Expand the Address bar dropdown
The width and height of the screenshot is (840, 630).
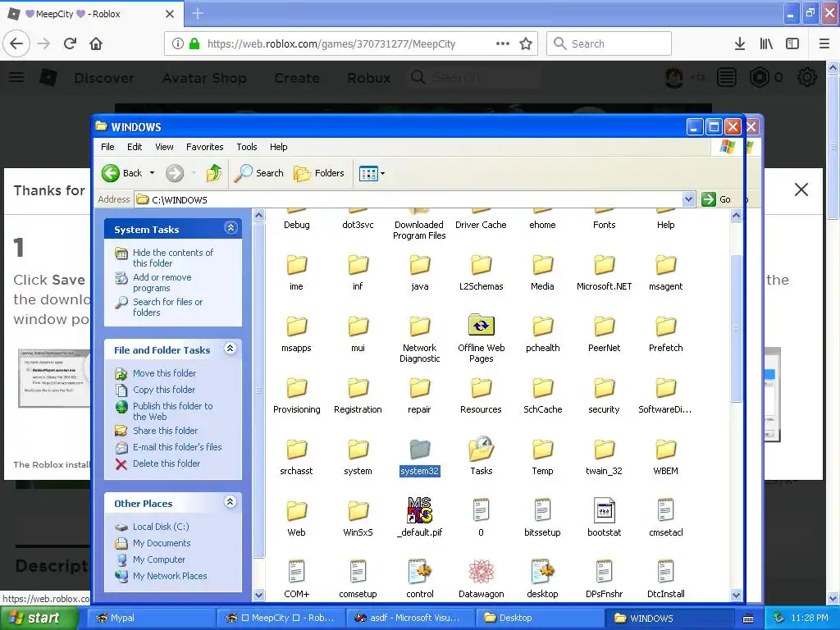688,199
